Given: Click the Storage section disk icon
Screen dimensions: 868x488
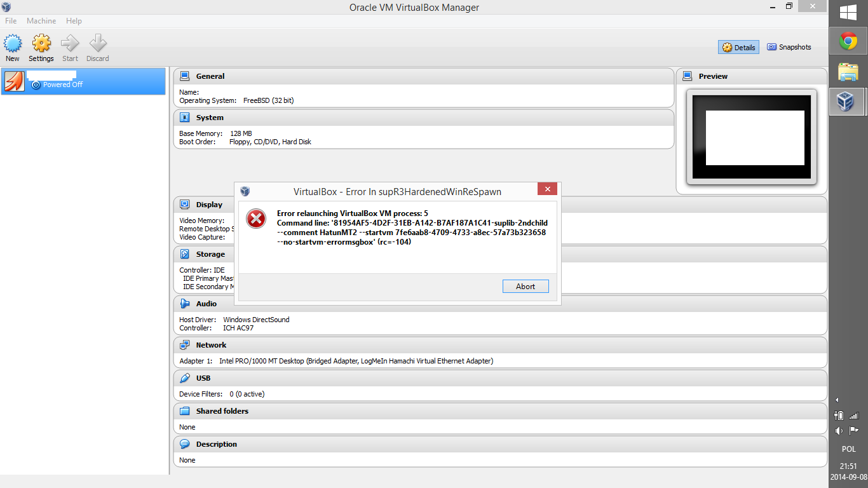Looking at the screenshot, I should pyautogui.click(x=185, y=254).
